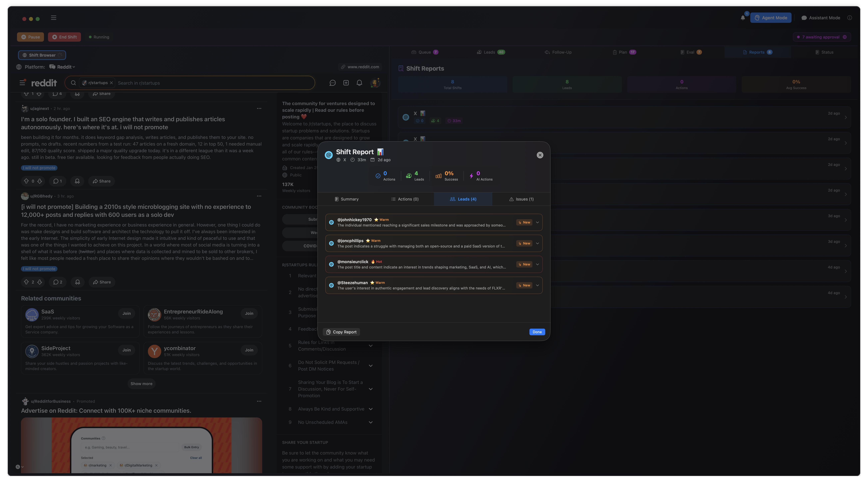Click the www.reddit.com link
Viewport: 868px width, 485px height.
(360, 67)
